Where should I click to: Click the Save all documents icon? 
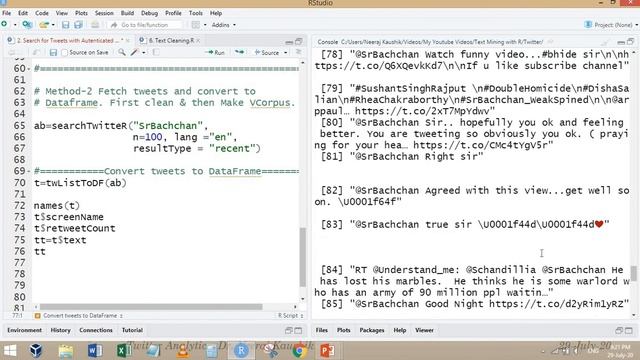pos(78,25)
